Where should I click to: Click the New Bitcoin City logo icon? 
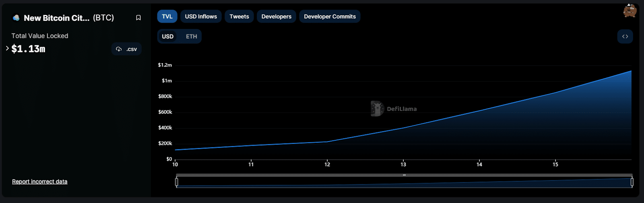pos(16,18)
